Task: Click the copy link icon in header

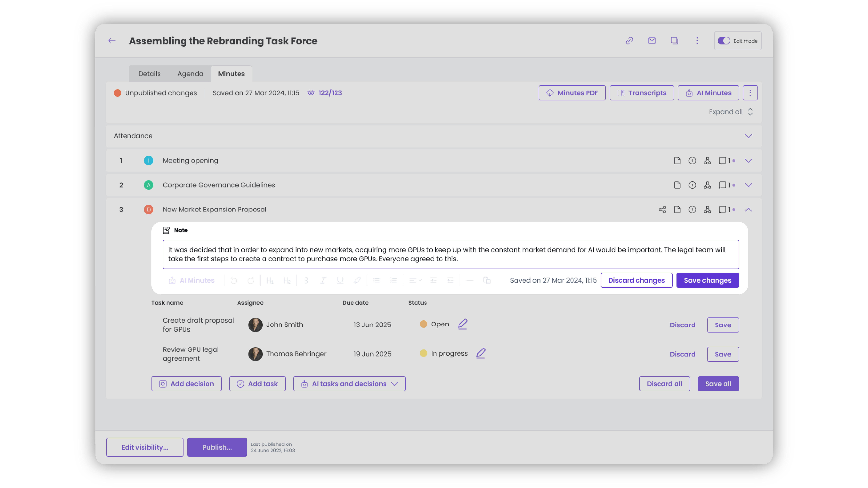Action: coord(629,41)
